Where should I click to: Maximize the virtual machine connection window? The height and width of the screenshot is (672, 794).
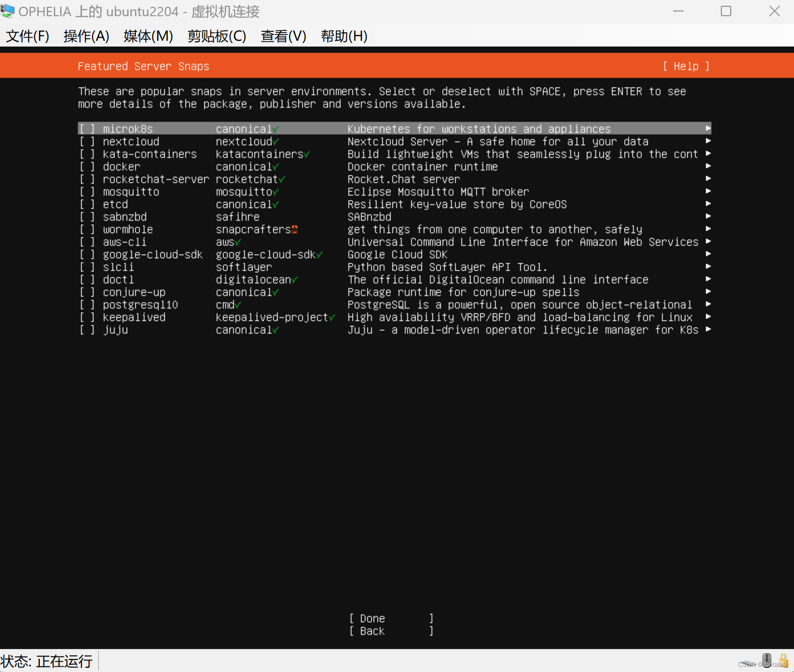pos(726,11)
